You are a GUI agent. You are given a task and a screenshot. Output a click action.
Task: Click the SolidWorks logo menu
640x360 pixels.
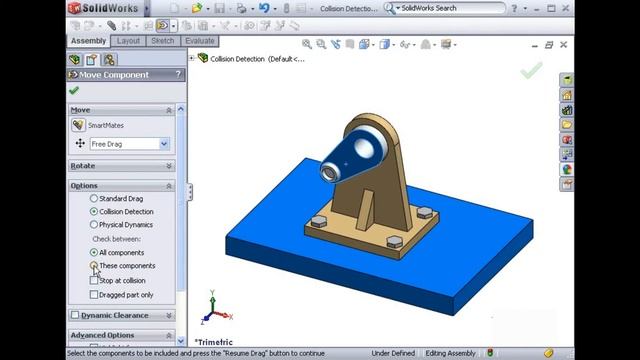(x=104, y=8)
